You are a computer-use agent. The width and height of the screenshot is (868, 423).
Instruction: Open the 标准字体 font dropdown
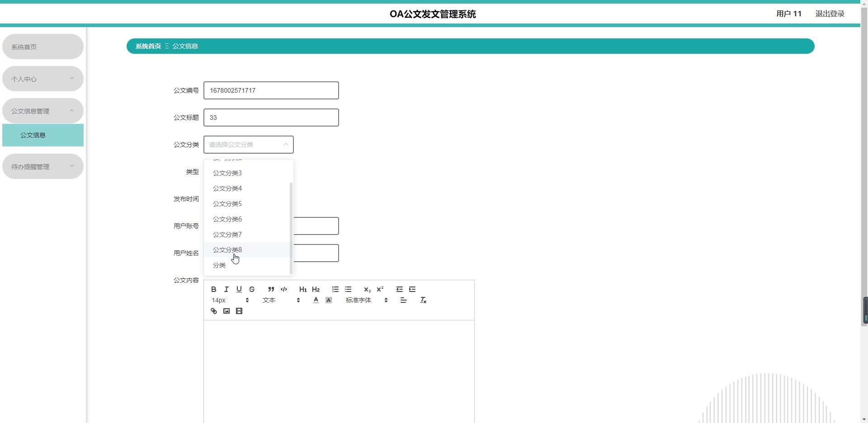[x=367, y=300]
